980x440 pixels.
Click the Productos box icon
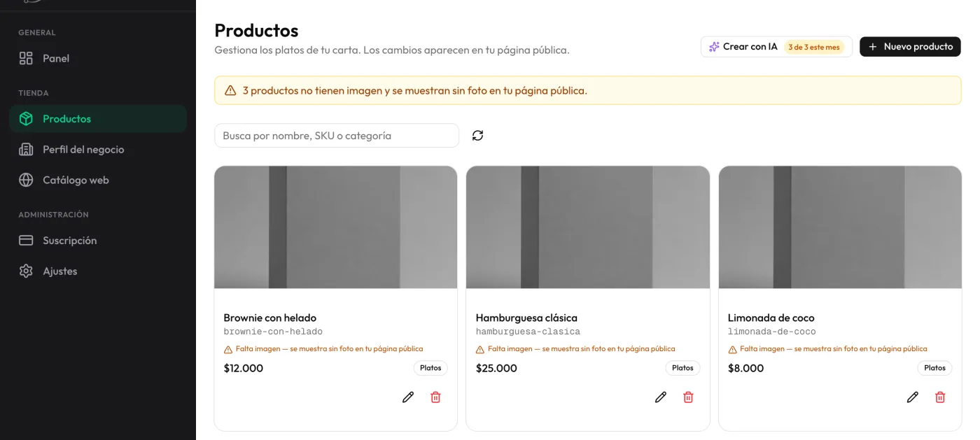click(26, 119)
